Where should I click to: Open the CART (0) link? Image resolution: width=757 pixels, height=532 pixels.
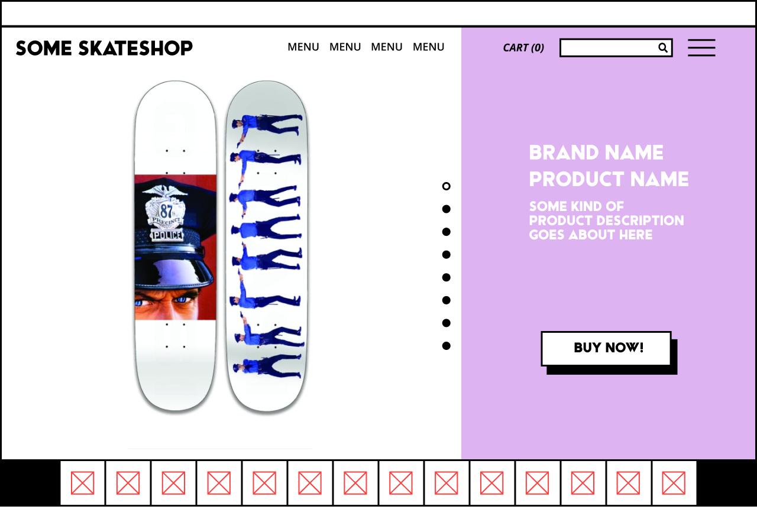coord(523,47)
